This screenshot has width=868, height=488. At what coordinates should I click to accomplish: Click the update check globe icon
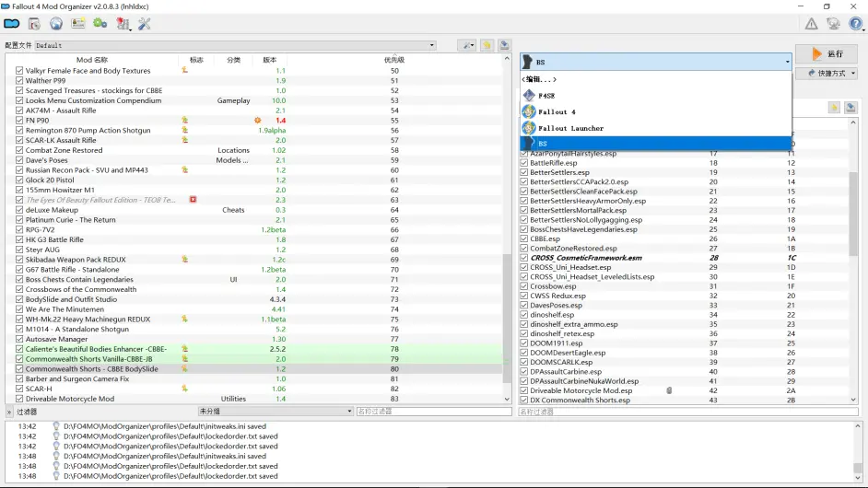pyautogui.click(x=833, y=24)
